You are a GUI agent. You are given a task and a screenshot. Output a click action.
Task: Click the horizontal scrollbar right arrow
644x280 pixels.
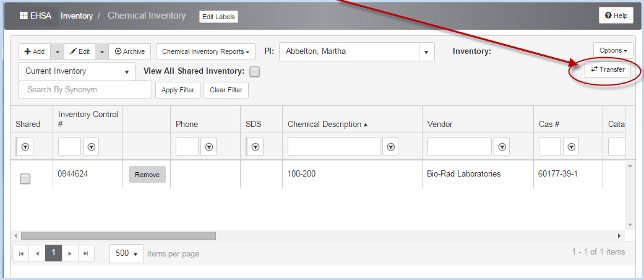pos(619,236)
